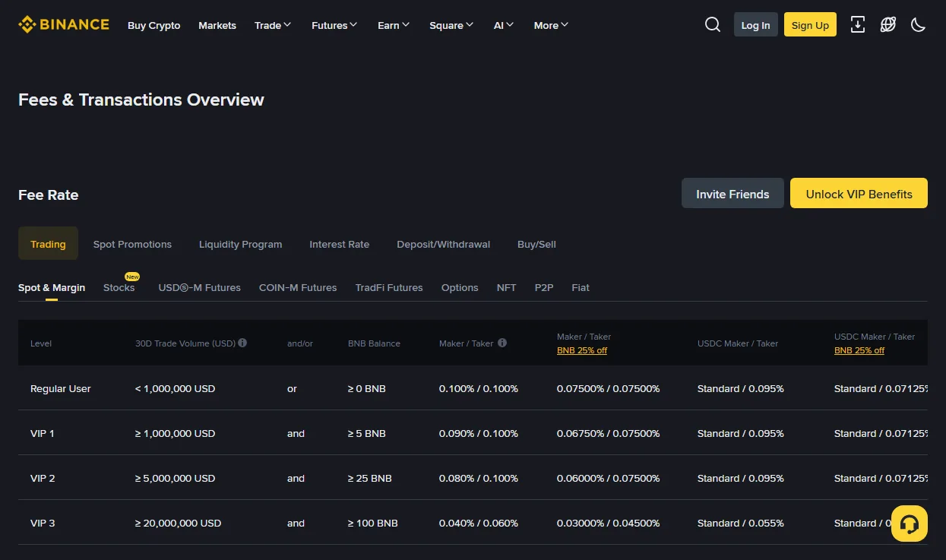Open the language globe icon
This screenshot has height=560, width=946.
click(x=888, y=25)
